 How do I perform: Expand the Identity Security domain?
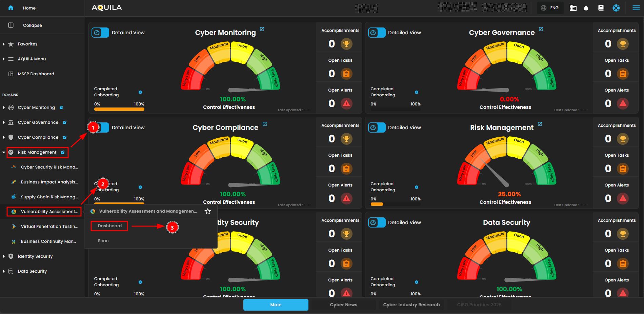click(4, 256)
